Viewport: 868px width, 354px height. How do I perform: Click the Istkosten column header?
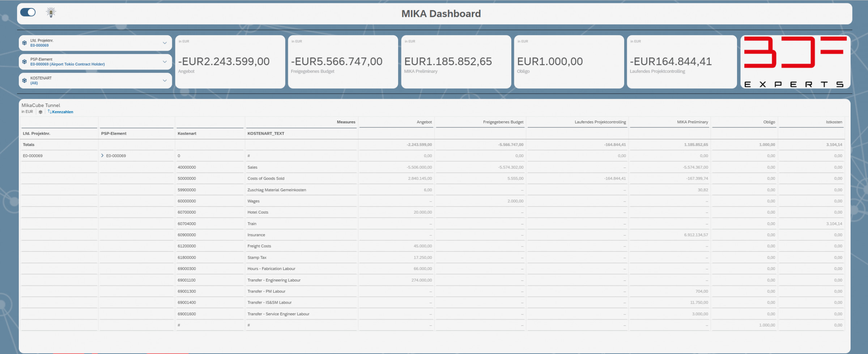[834, 122]
